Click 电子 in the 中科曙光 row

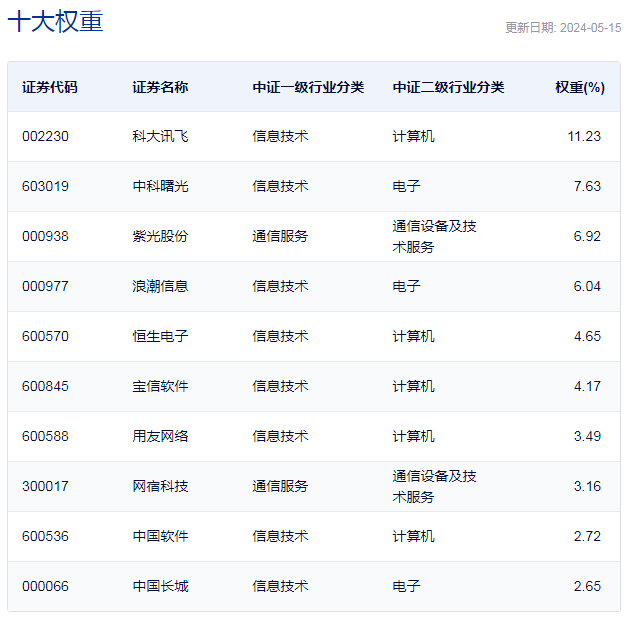pyautogui.click(x=406, y=186)
